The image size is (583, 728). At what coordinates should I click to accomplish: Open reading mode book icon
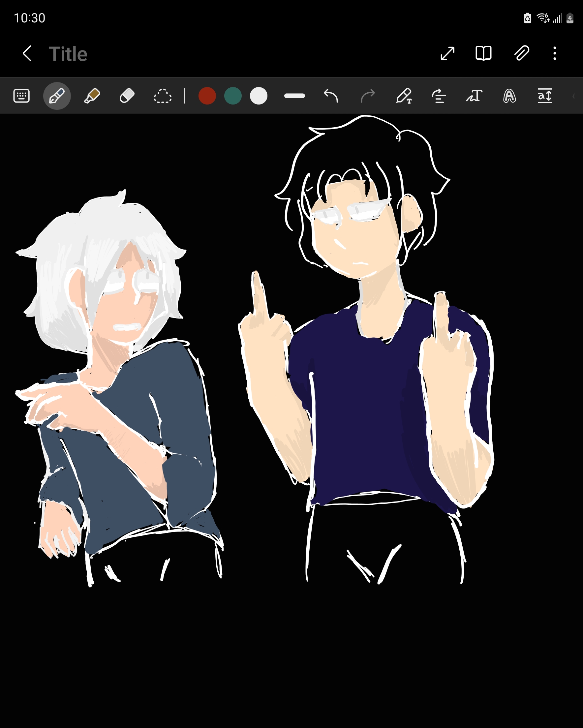483,53
